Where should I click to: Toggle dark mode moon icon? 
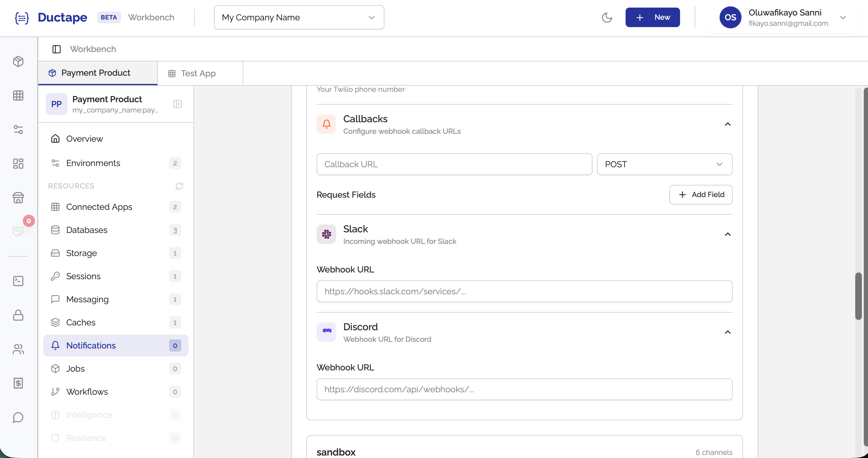[x=606, y=18]
